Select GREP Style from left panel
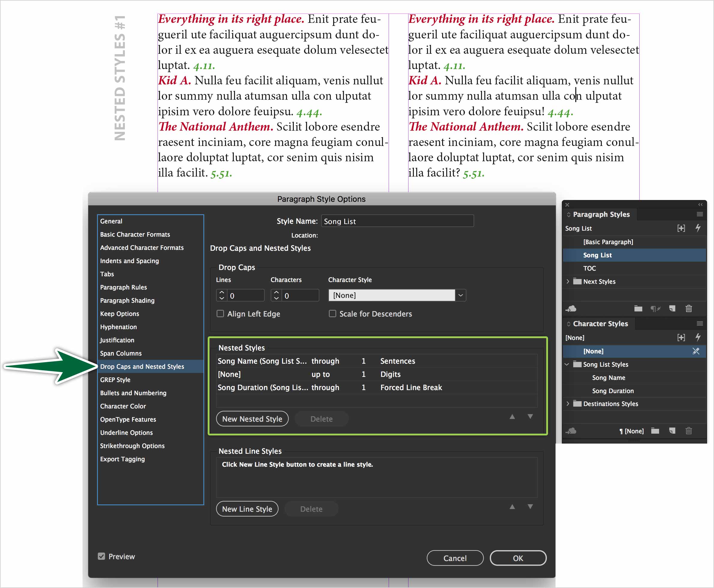714x588 pixels. pyautogui.click(x=116, y=379)
